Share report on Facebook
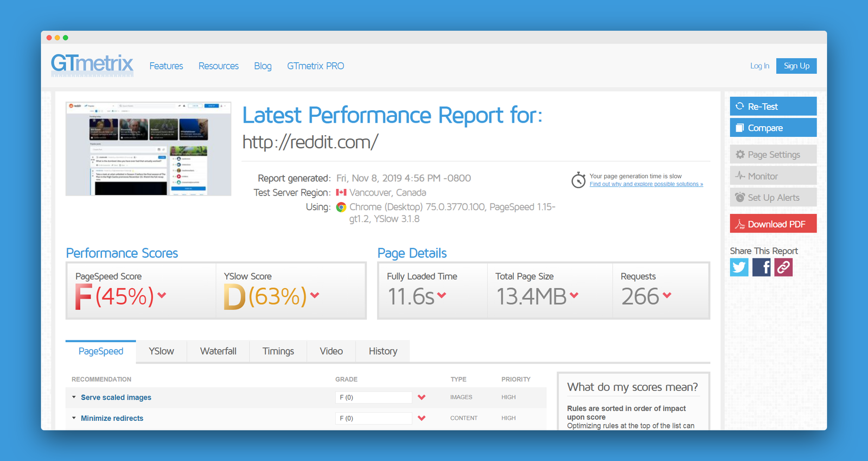Viewport: 868px width, 461px height. [761, 267]
